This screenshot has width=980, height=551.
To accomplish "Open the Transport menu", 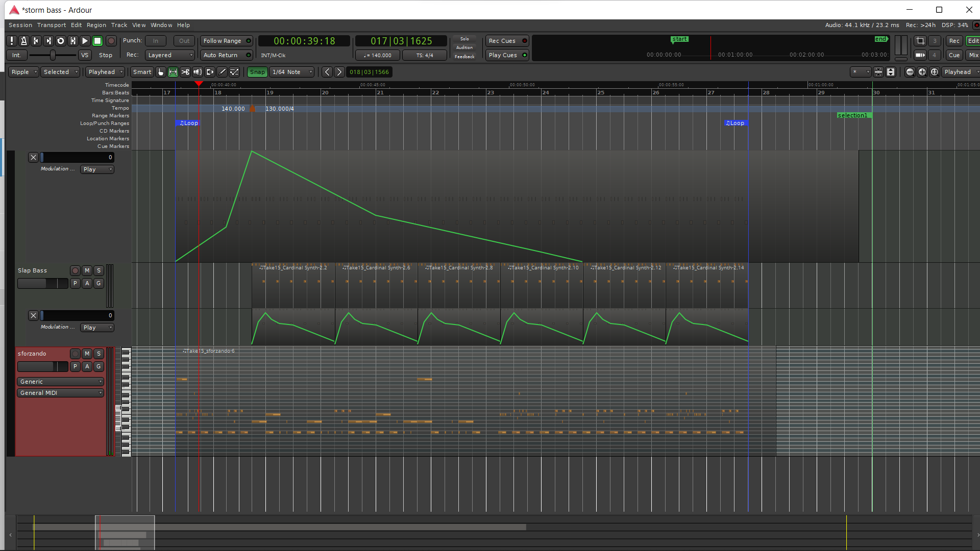I will (51, 25).
